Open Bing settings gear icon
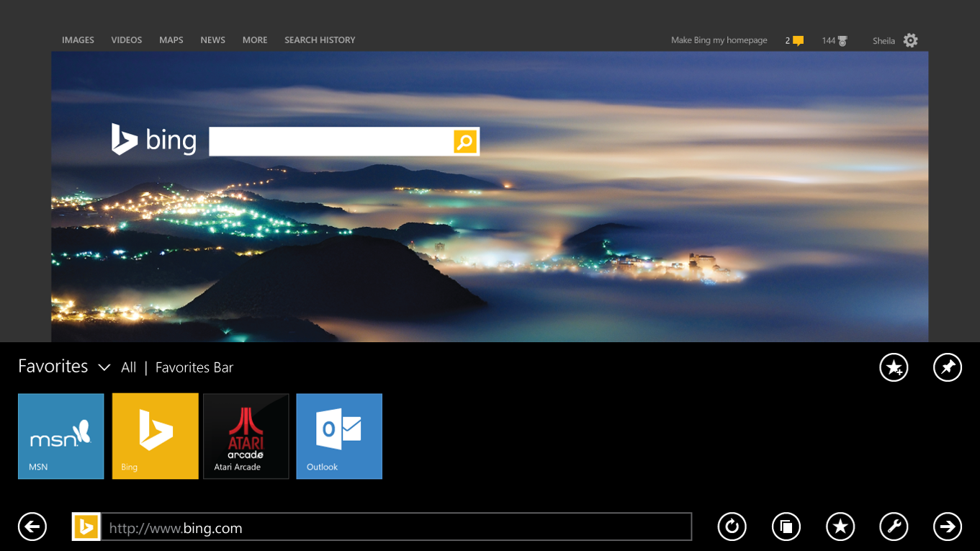980x551 pixels. click(x=911, y=40)
